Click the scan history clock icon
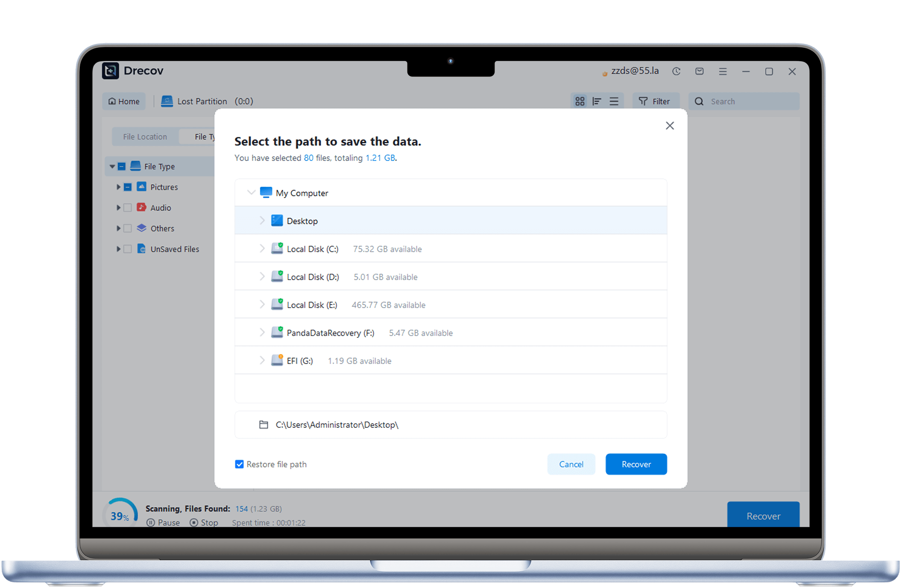Screen dimensions: 902x588 [676, 71]
